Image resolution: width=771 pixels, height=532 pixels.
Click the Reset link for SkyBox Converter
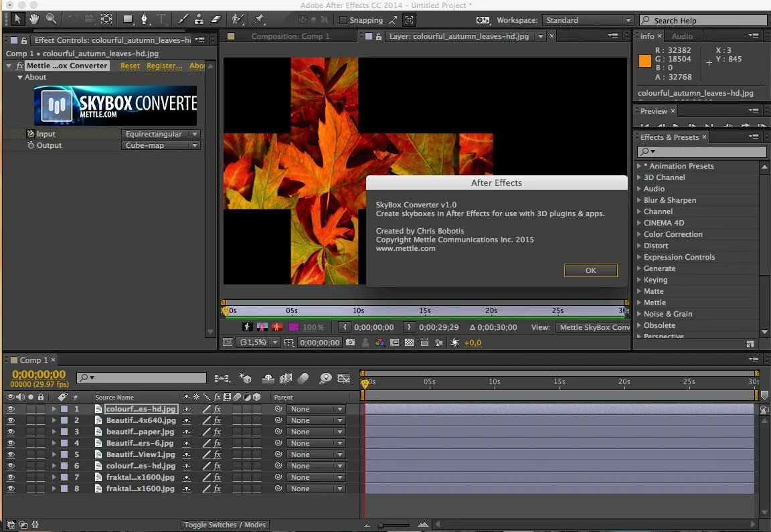click(x=130, y=66)
